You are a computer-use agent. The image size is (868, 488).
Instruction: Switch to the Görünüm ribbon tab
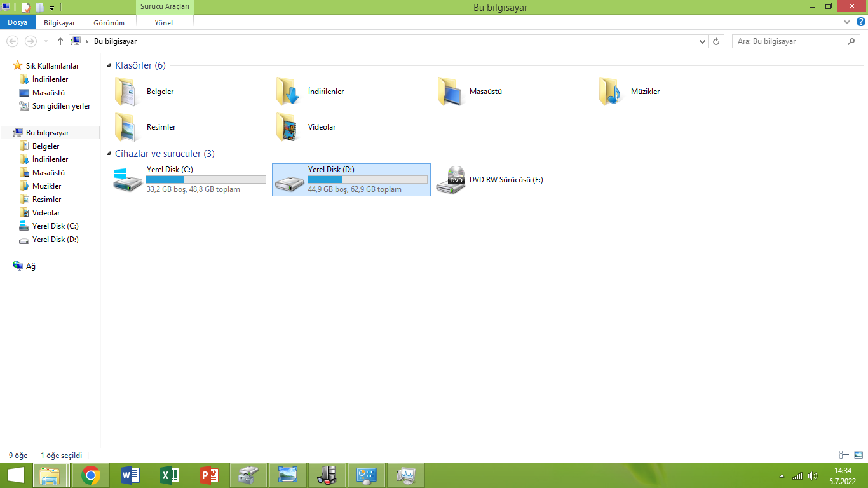click(109, 22)
